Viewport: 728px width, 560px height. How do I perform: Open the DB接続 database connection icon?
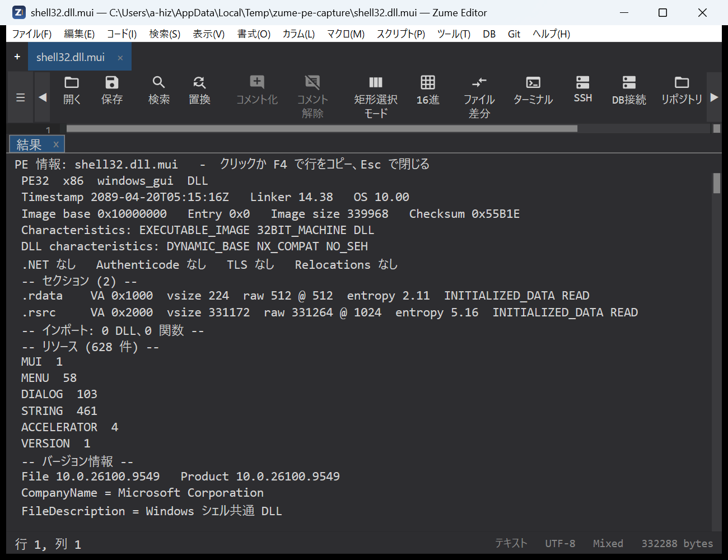[629, 90]
